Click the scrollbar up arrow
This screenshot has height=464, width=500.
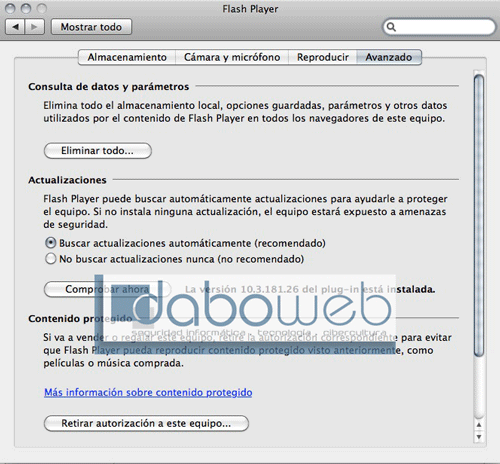[479, 425]
